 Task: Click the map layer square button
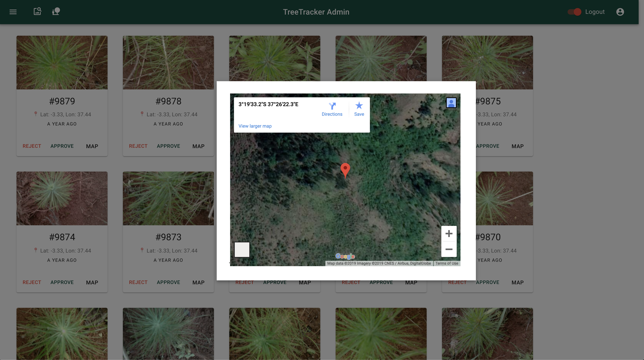pos(242,249)
